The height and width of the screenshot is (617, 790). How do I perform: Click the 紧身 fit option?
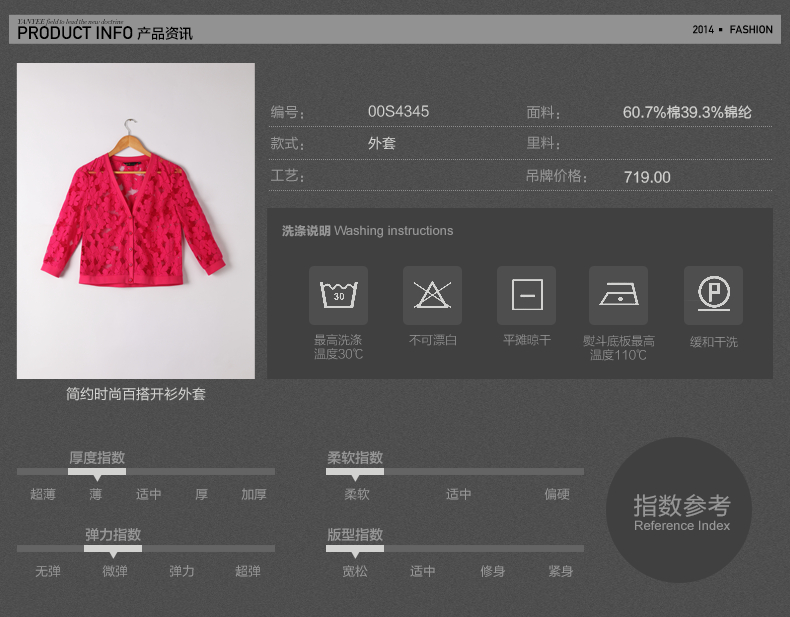(x=560, y=571)
